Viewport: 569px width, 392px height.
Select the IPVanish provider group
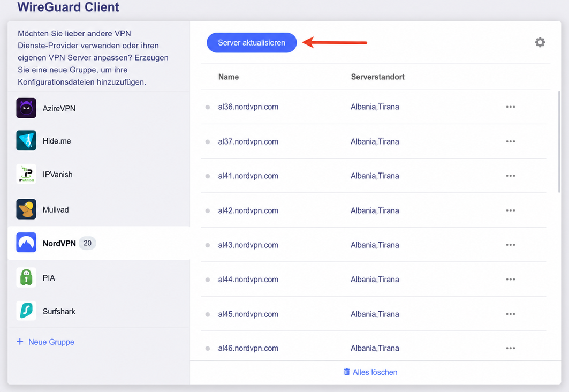click(x=98, y=174)
